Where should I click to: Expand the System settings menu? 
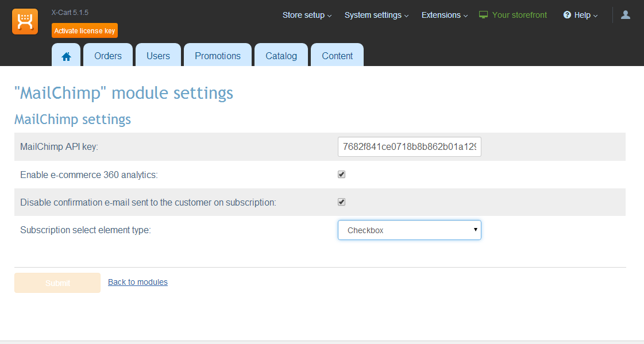377,15
